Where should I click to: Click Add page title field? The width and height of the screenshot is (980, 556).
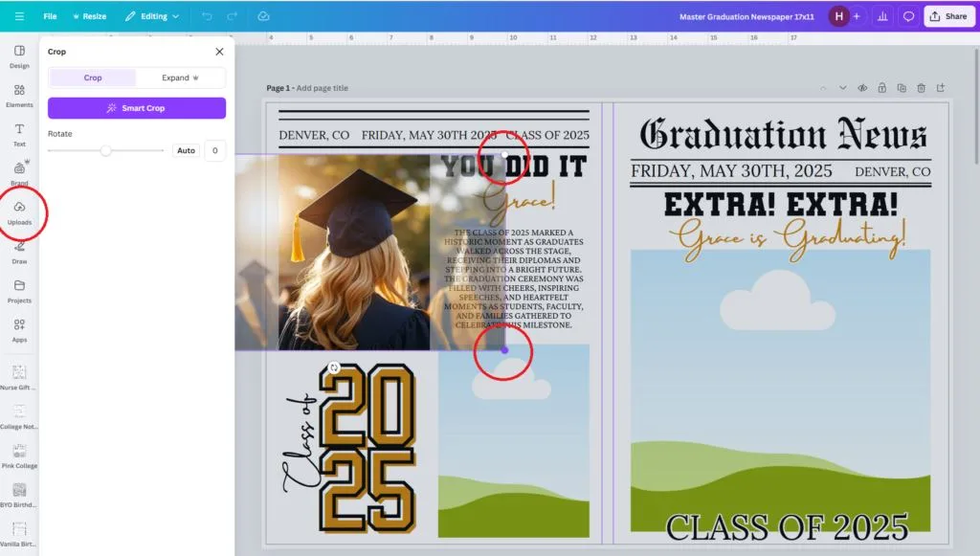click(x=322, y=88)
